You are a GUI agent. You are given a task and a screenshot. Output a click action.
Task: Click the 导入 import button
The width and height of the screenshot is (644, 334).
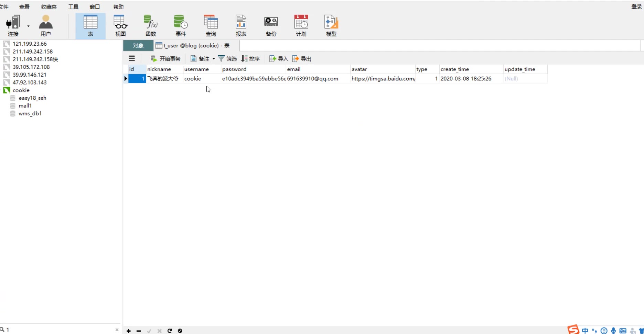279,59
